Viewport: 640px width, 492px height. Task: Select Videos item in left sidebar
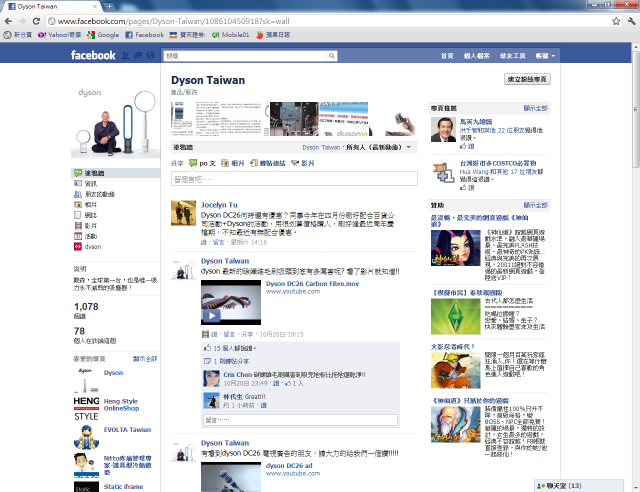pos(85,226)
